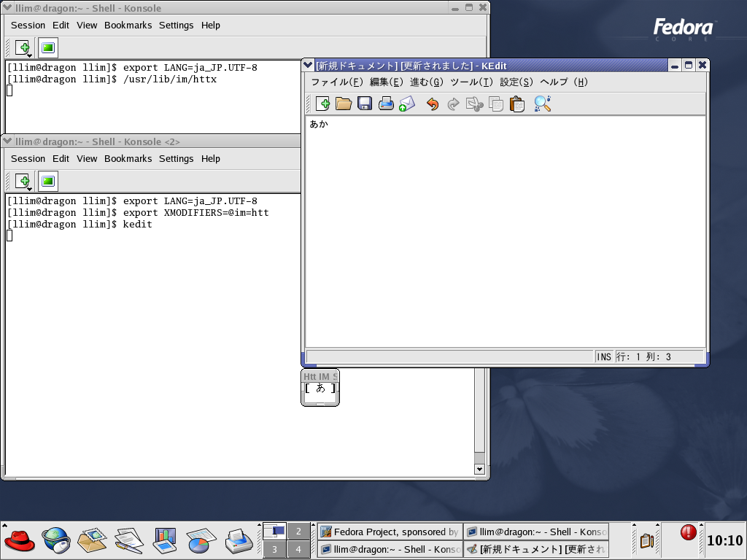Image resolution: width=747 pixels, height=560 pixels.
Task: Open Konsole <2> window menu arrow in titlebar
Action: pyautogui.click(x=7, y=141)
